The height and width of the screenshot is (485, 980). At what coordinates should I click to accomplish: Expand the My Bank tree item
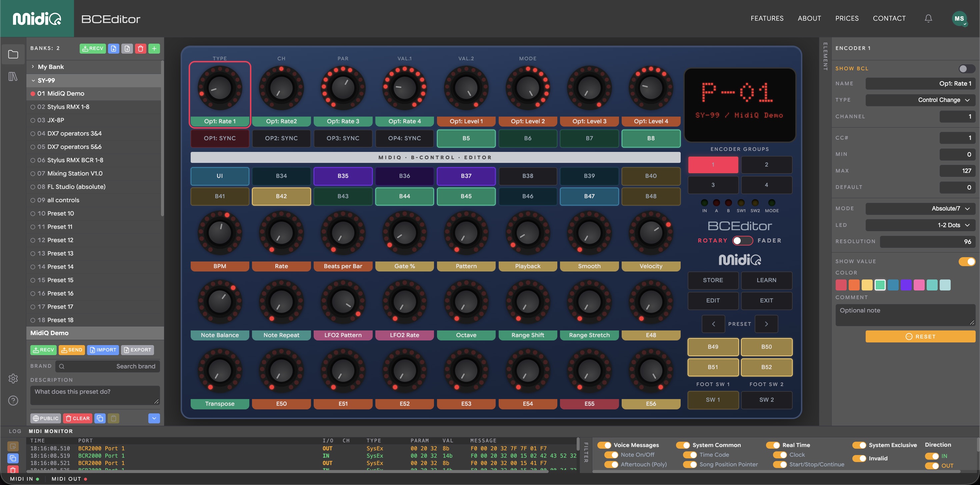94,67
